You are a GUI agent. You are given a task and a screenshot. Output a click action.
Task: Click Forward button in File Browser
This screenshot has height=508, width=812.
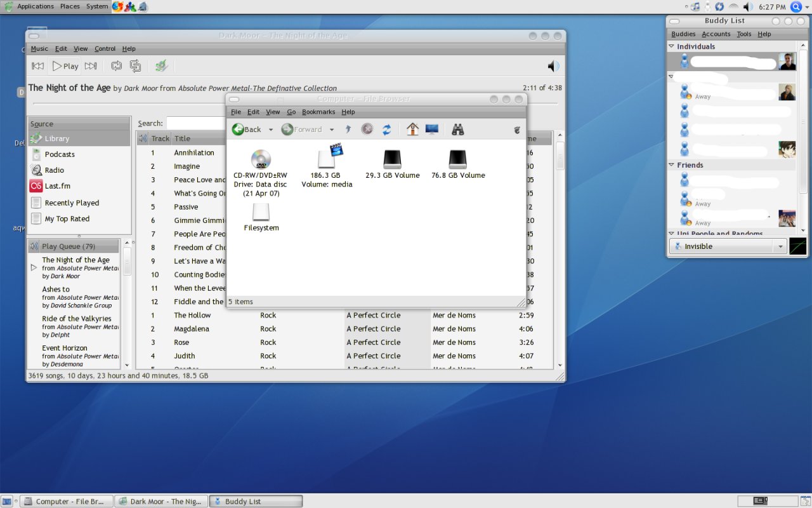point(302,130)
